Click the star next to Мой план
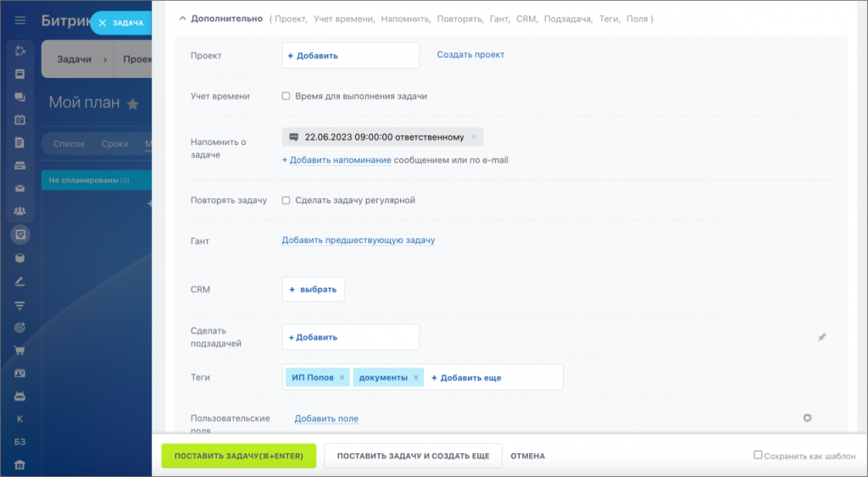 [x=132, y=103]
